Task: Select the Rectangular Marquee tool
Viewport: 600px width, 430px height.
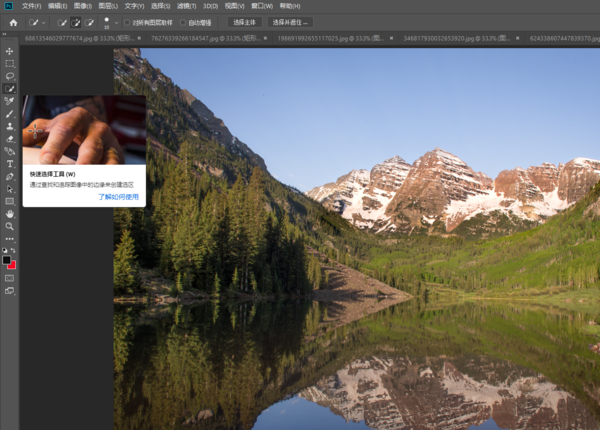Action: pyautogui.click(x=9, y=63)
